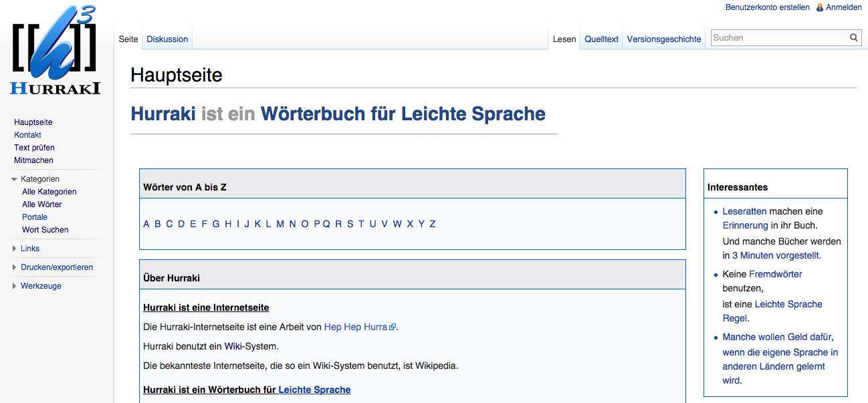Click the Hauptseite page heading

(177, 74)
